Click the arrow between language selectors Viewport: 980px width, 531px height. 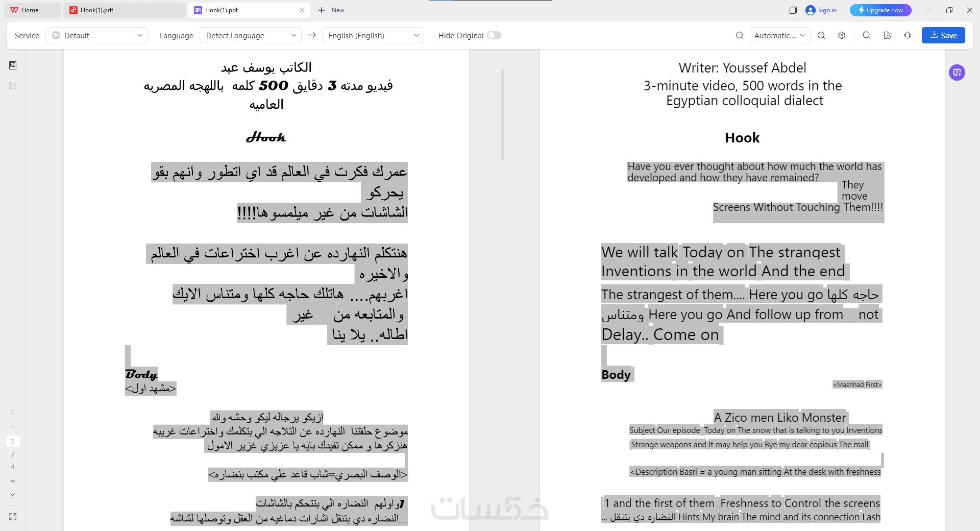[312, 35]
